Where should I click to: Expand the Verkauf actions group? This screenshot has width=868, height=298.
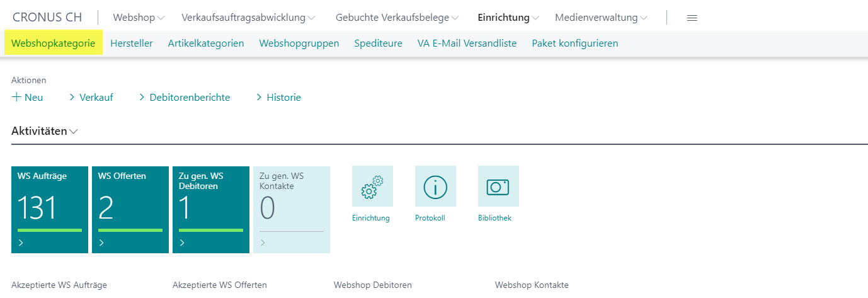(91, 98)
